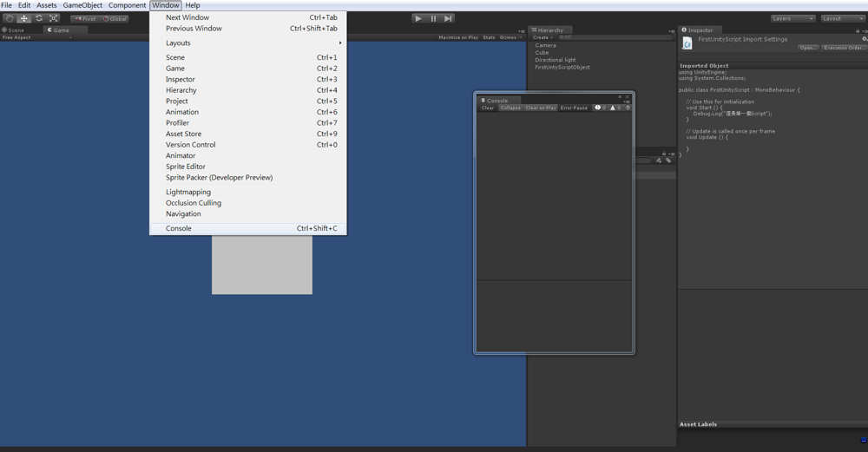Select the Scale tool in the toolbar
Screen dimensions: 868x452
pyautogui.click(x=54, y=18)
